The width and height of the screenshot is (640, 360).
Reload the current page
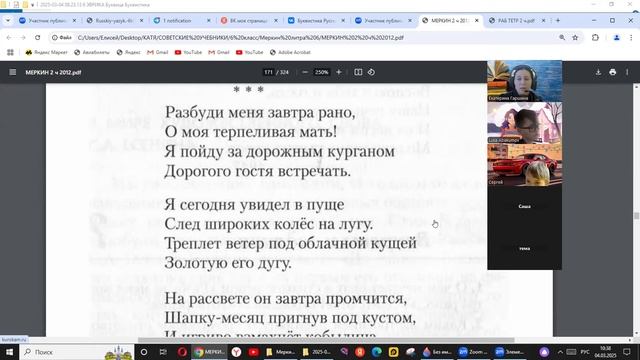[38, 38]
